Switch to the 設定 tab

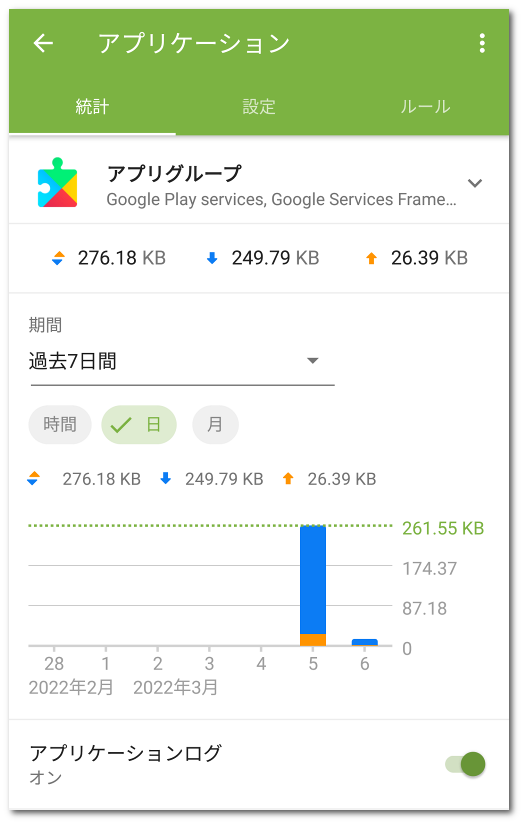259,107
